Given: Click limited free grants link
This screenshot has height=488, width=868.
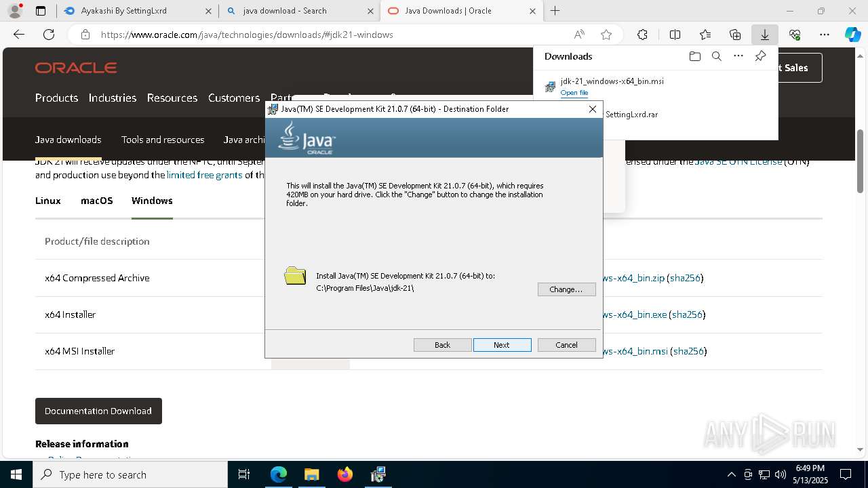Looking at the screenshot, I should 205,175.
